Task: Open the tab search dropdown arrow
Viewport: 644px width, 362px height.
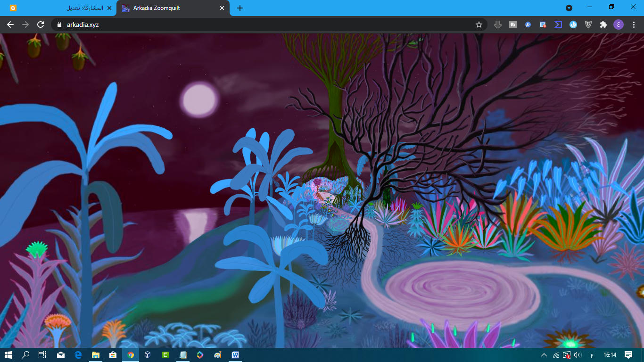Action: tap(569, 8)
